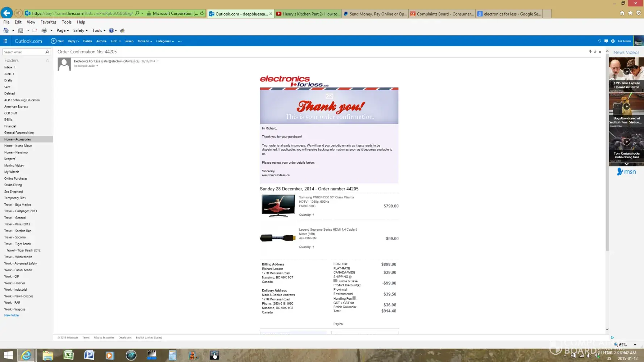Compose a New email
644x362 pixels.
tap(57, 41)
